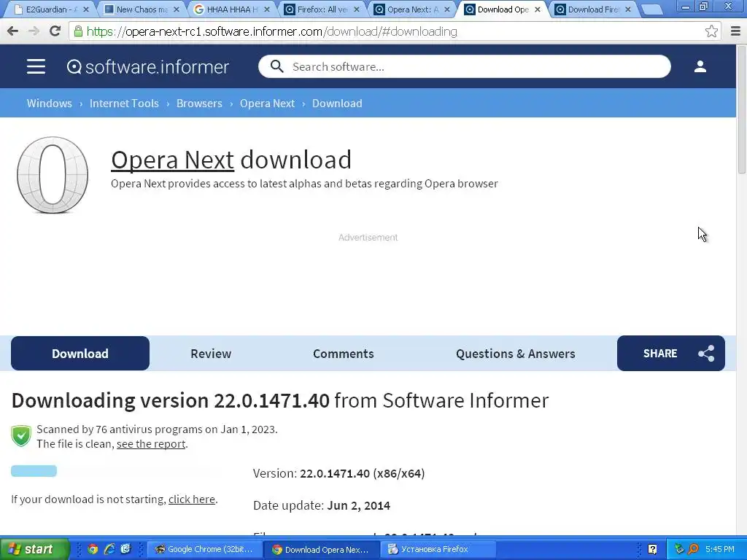This screenshot has height=560, width=747.
Task: Click the green shield clean-file icon
Action: click(x=21, y=436)
